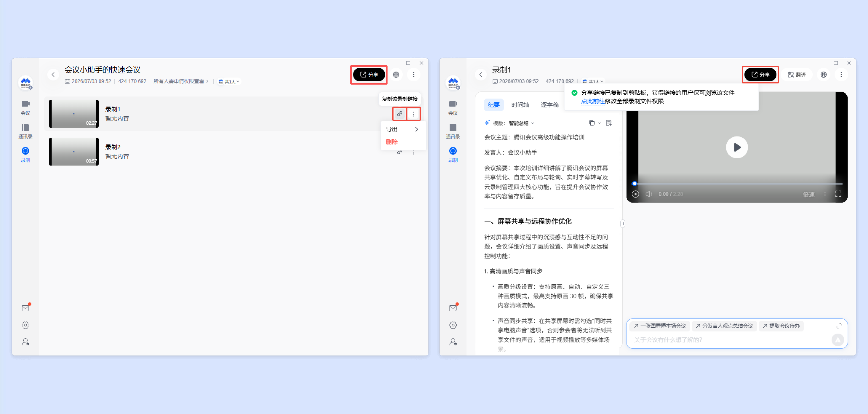Open the three-dot menu for 录制1 row

[x=413, y=114]
